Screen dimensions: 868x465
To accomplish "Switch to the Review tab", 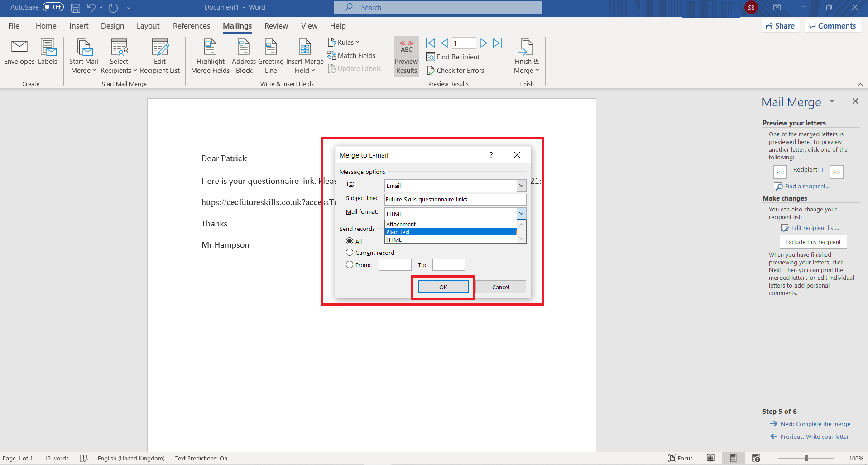I will [276, 26].
